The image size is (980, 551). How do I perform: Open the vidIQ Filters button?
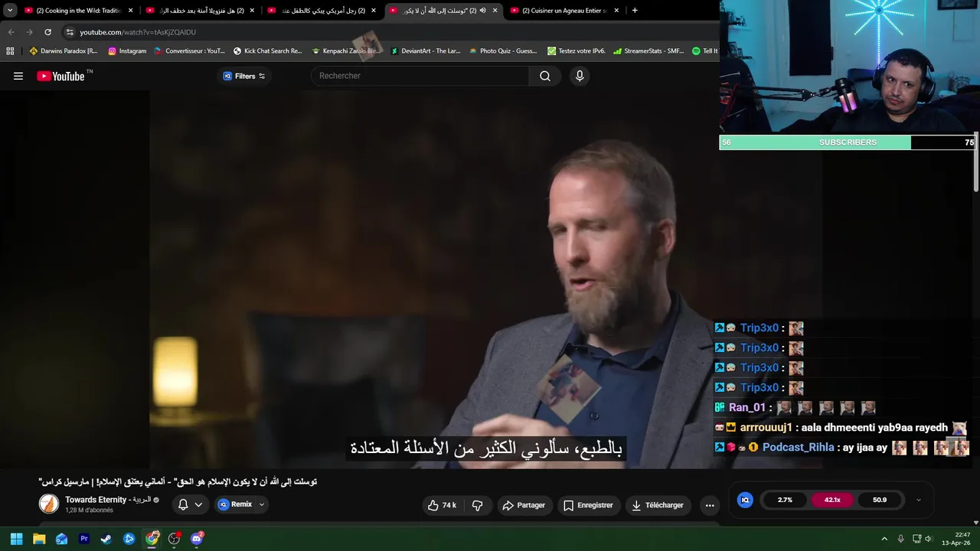click(x=243, y=76)
